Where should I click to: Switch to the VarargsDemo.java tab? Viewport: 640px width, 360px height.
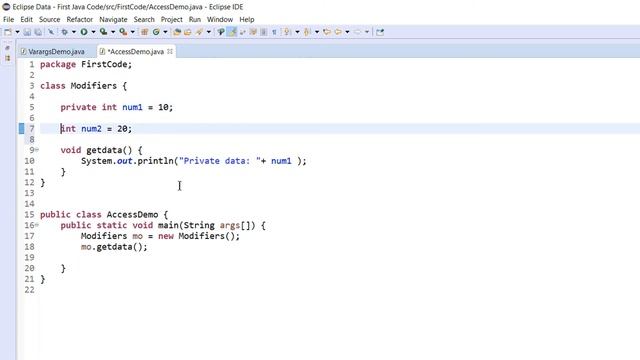pyautogui.click(x=52, y=51)
